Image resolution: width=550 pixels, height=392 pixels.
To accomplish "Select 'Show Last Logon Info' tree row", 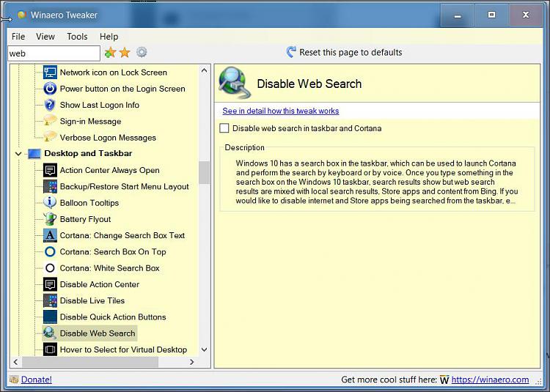I will pos(100,105).
